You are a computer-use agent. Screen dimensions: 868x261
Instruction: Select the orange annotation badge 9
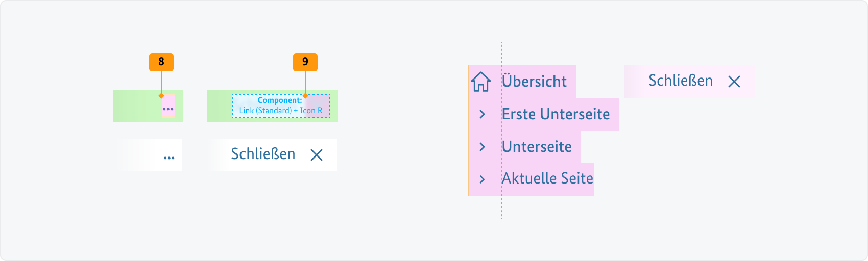tap(305, 62)
